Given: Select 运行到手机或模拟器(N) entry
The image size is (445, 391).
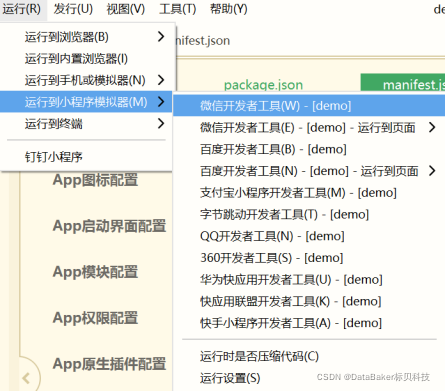Looking at the screenshot, I should click(87, 80).
